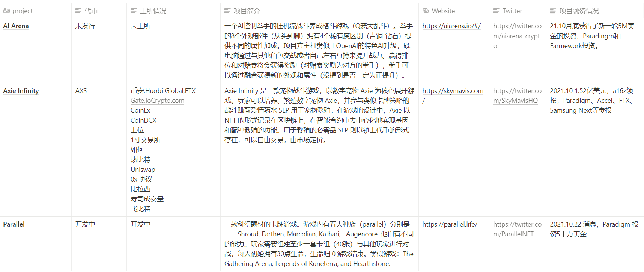Select AI Arena project description cell
This screenshot has width=644, height=272.
coord(319,51)
